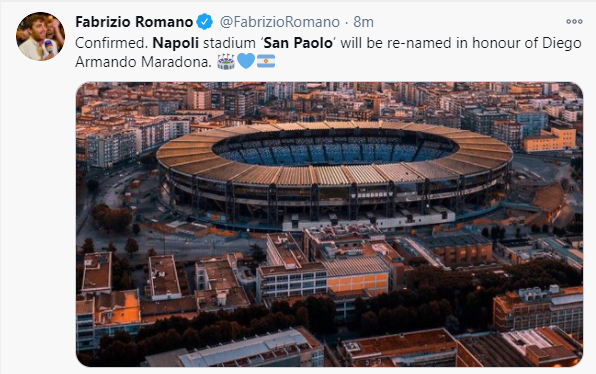Click the "honour of Diego" text
The image size is (596, 374).
(527, 43)
